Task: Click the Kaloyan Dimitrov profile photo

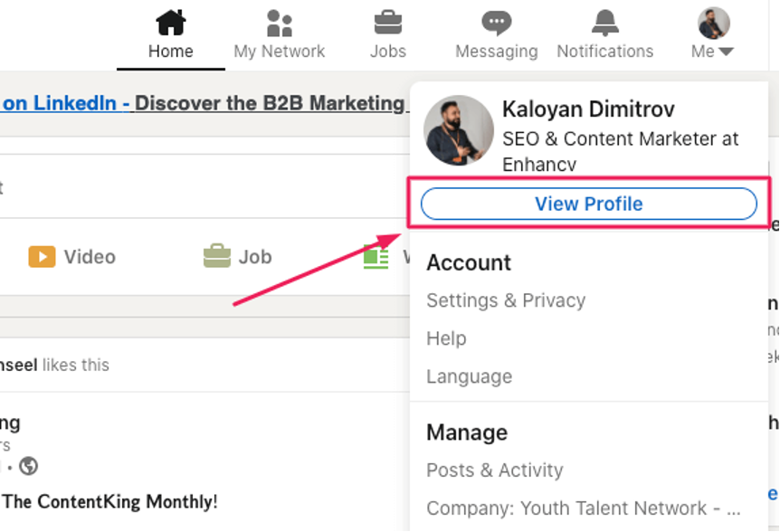Action: click(459, 130)
